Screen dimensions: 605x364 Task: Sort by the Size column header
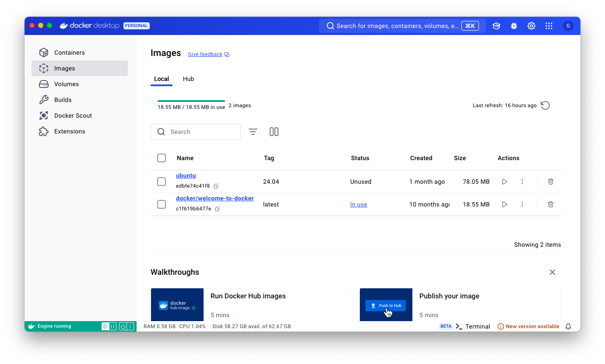coord(460,158)
